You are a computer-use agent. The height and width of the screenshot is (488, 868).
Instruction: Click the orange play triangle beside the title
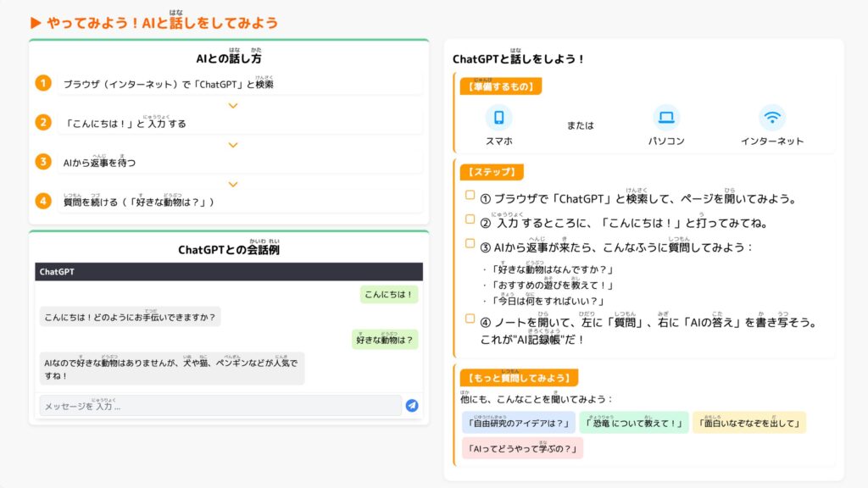point(36,23)
